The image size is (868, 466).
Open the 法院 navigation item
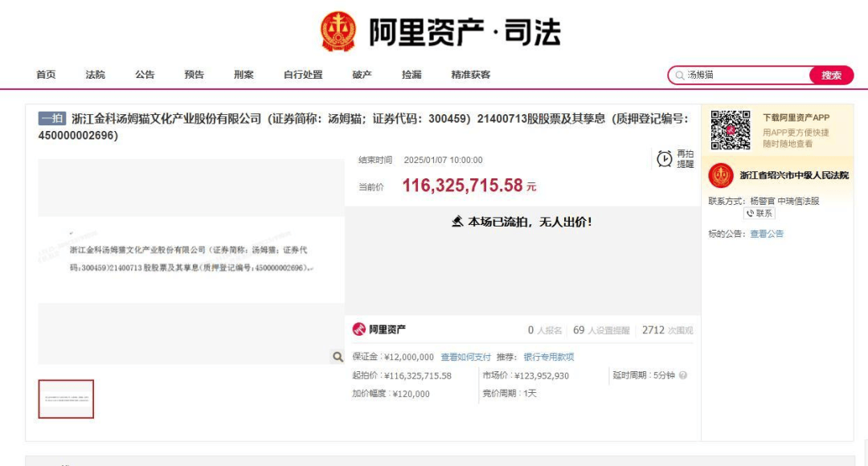click(x=95, y=75)
